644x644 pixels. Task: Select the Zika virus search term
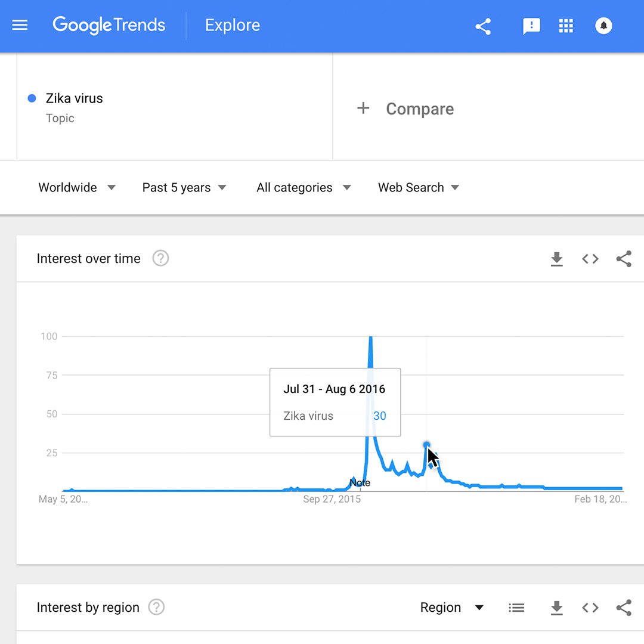[x=74, y=99]
